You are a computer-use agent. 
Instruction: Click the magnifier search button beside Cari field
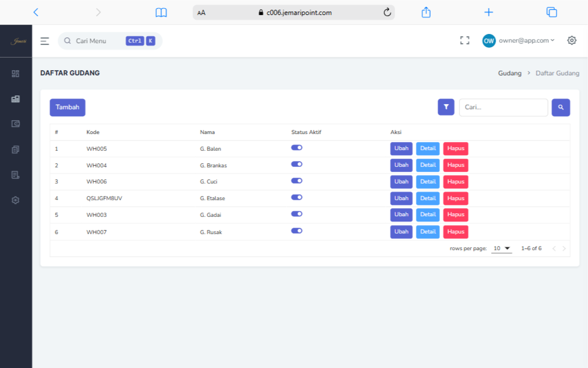560,108
